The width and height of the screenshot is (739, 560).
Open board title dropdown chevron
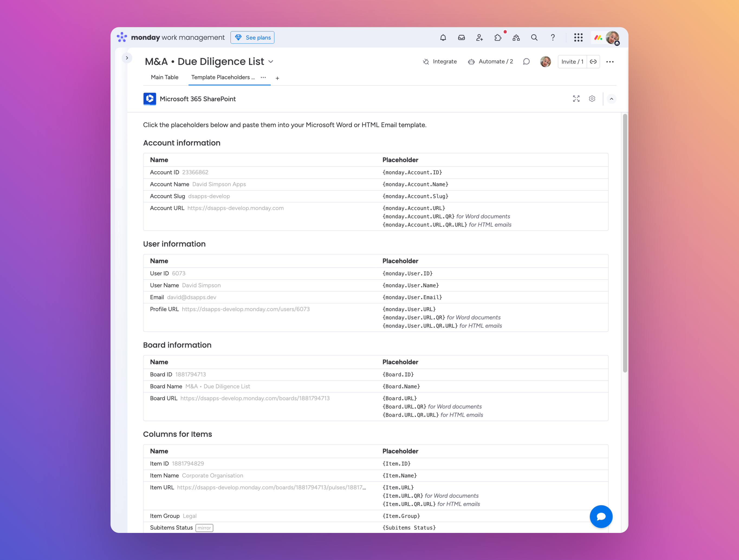[271, 61]
